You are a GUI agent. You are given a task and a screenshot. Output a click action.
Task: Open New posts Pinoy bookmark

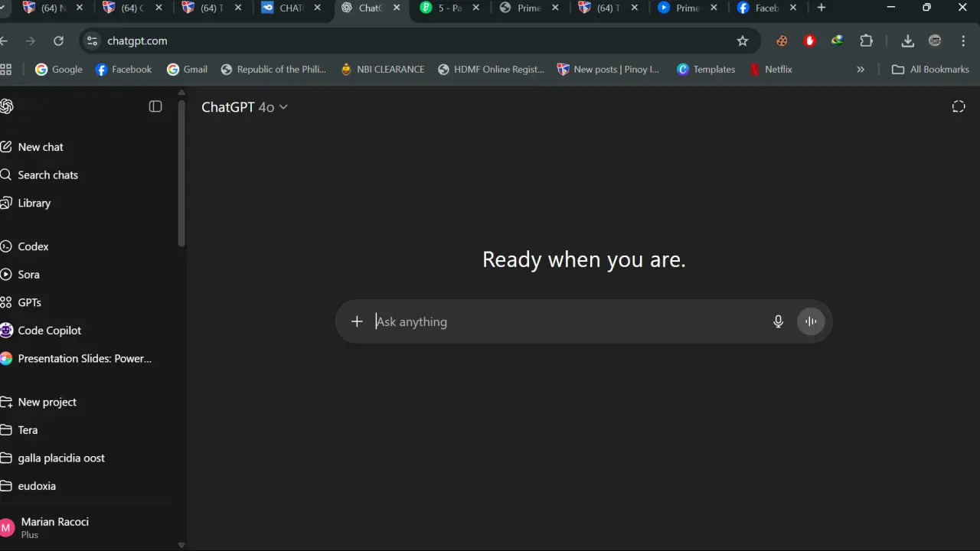tap(609, 69)
